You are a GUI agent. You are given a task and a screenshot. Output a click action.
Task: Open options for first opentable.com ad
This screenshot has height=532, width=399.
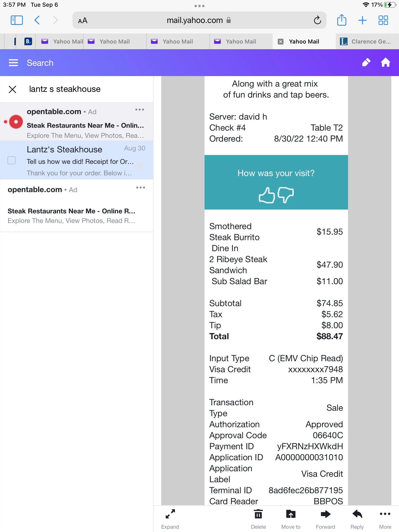pos(139,110)
